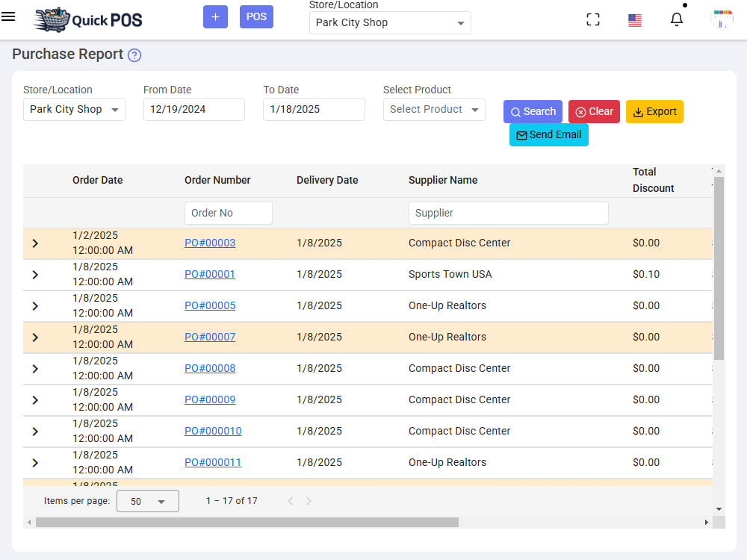Click the From Date field
This screenshot has height=560, width=747.
194,110
